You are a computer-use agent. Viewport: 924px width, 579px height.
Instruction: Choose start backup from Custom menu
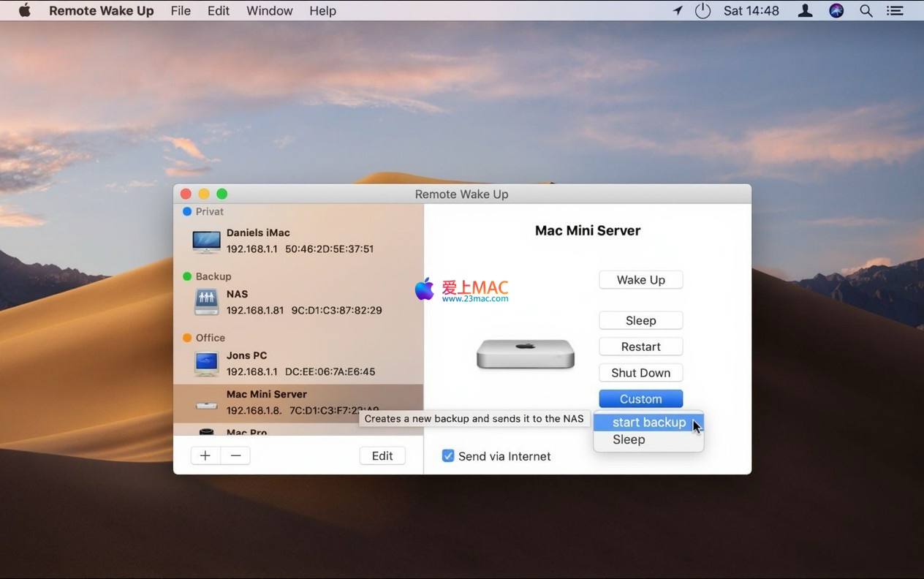click(648, 423)
